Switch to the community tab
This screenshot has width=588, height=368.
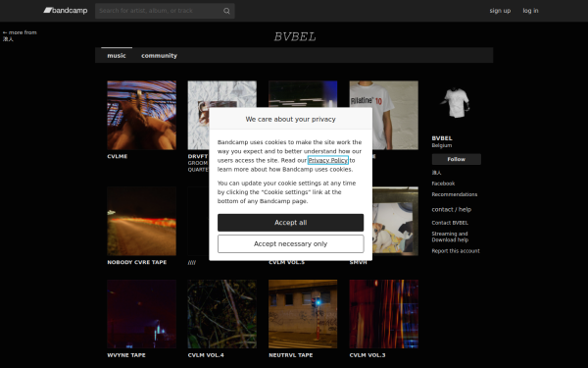pos(159,56)
